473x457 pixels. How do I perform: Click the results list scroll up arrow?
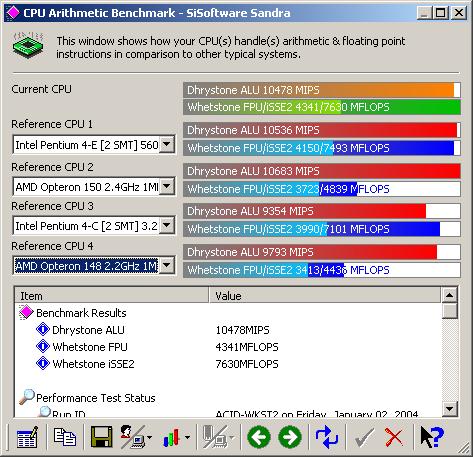449,295
